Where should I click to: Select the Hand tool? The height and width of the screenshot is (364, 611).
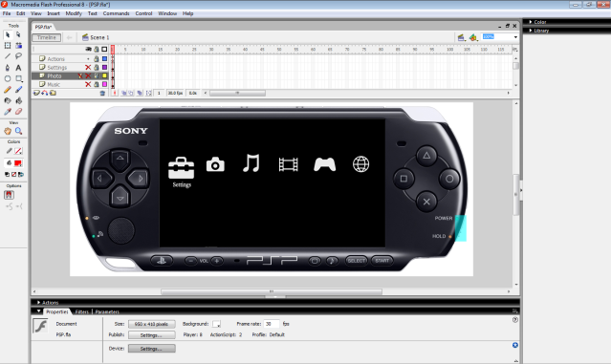(8, 131)
